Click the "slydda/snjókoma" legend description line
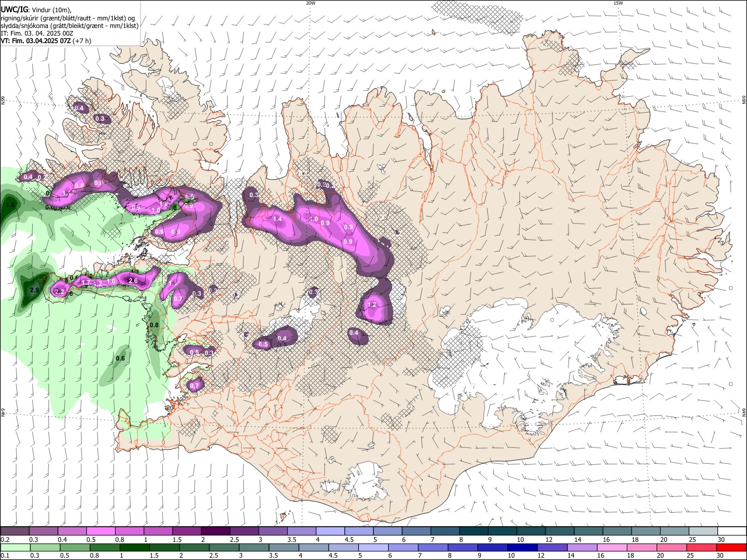 [x=69, y=26]
